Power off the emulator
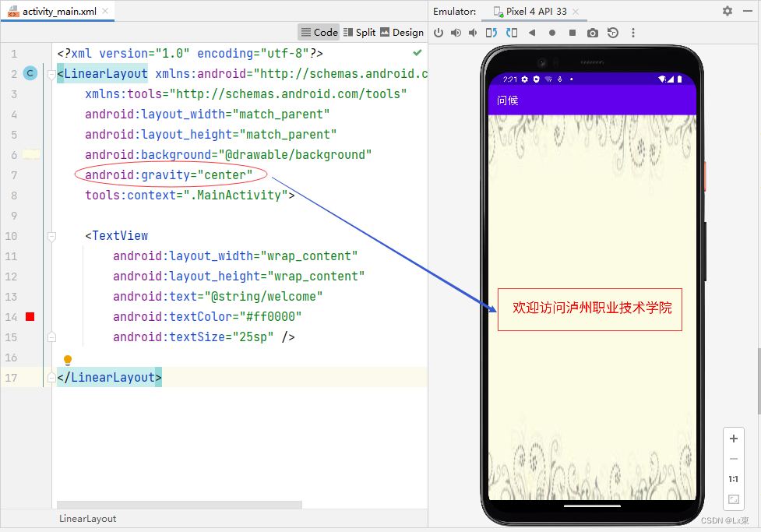This screenshot has width=761, height=532. [x=439, y=32]
